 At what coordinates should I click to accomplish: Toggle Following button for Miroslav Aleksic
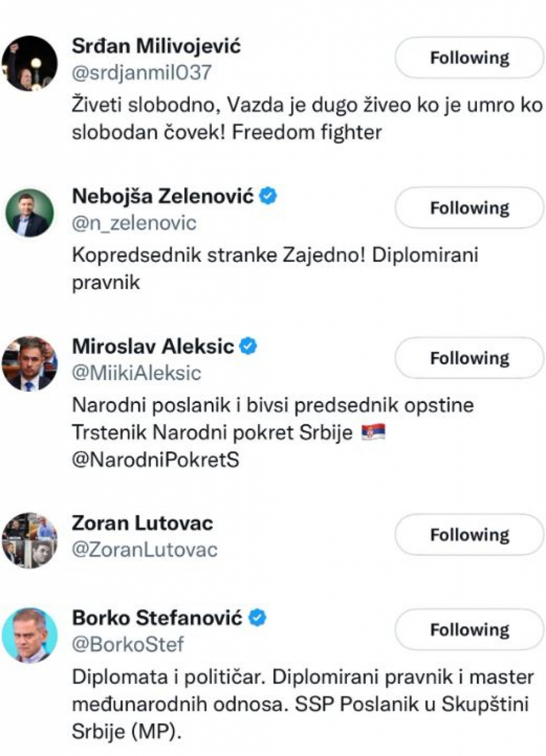(x=470, y=358)
